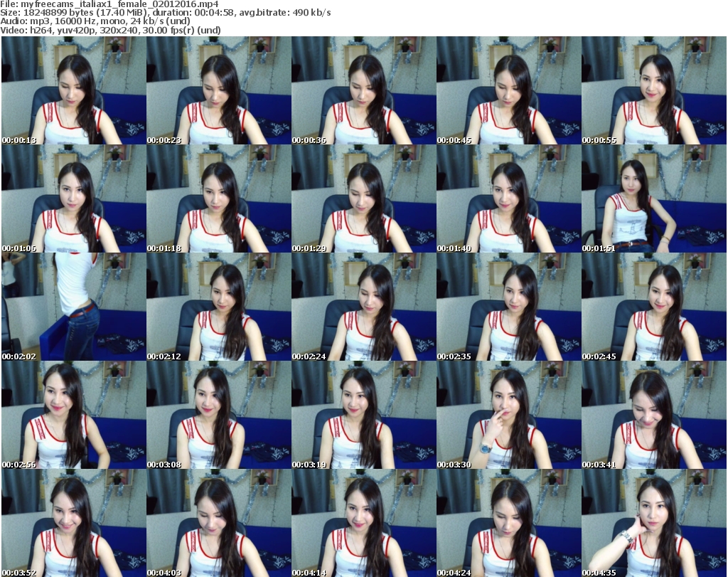Select thumbnail frame at 00:02:45
This screenshot has height=577, width=728.
654,307
